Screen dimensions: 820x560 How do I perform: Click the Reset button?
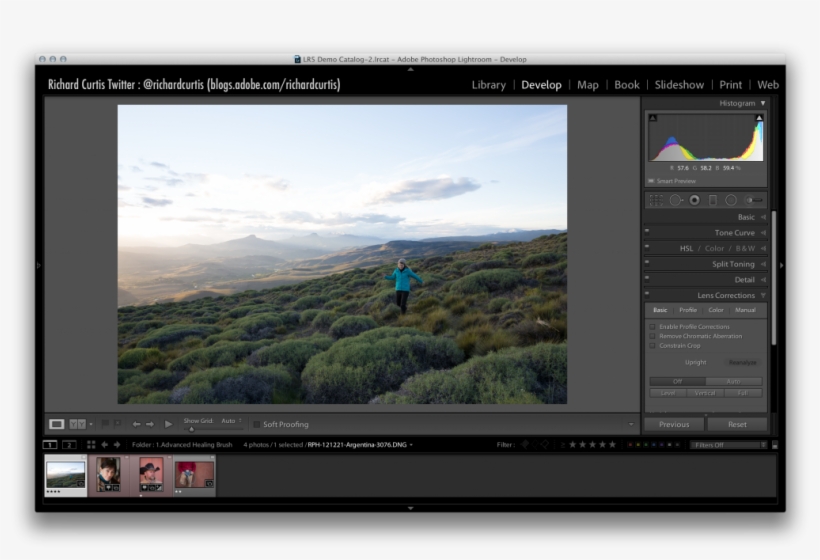(737, 424)
